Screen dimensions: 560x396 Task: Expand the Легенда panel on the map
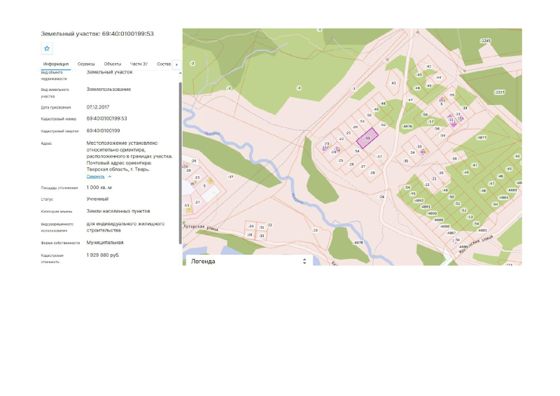[248, 261]
